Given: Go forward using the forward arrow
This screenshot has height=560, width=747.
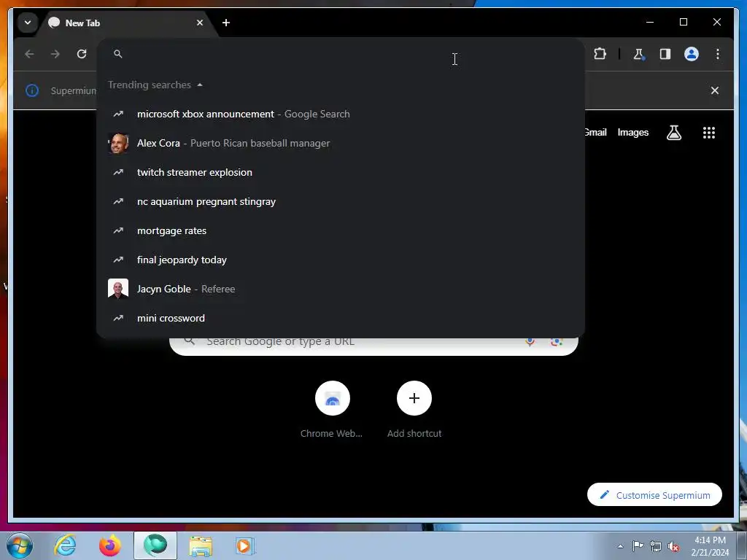Looking at the screenshot, I should click(x=55, y=54).
